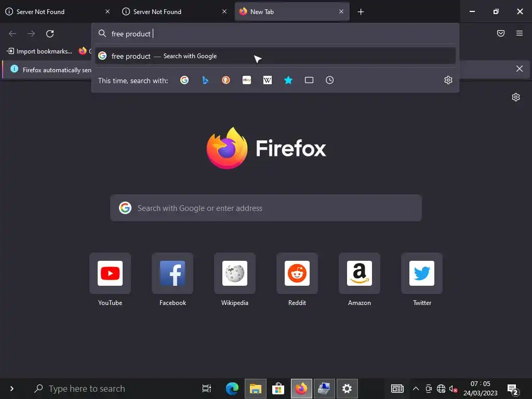The image size is (532, 399).
Task: Click the muted volume tray icon
Action: coord(453,389)
